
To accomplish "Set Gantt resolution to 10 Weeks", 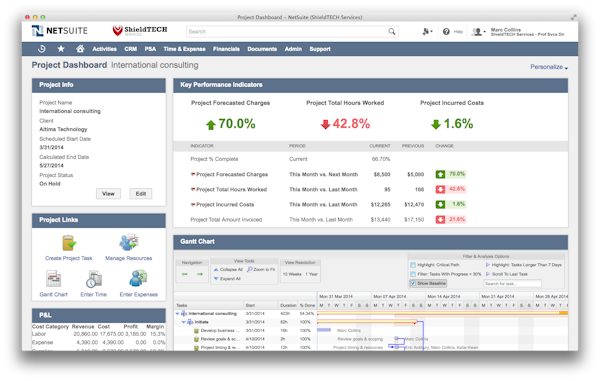I will click(292, 274).
